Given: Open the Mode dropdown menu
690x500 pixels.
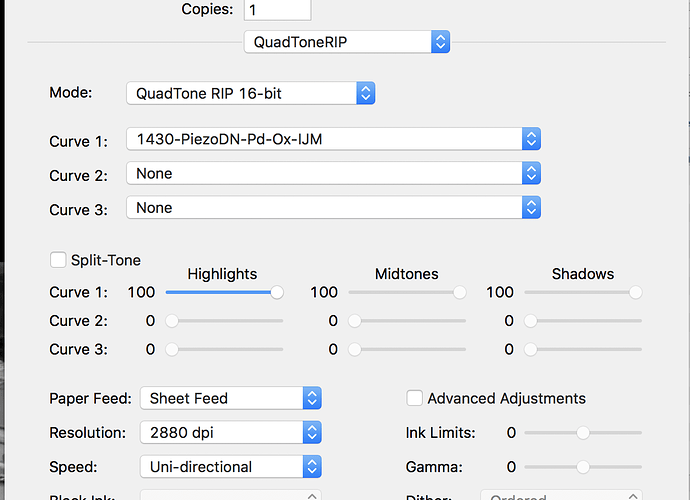Looking at the screenshot, I should click(250, 93).
